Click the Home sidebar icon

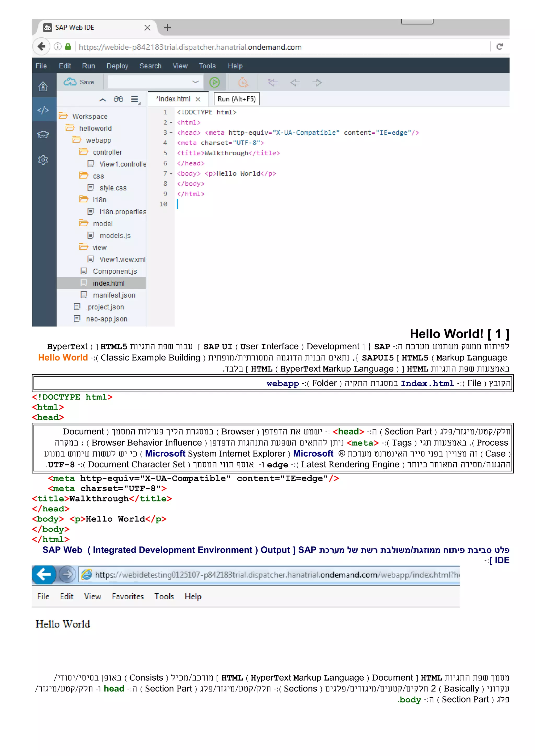pos(43,87)
